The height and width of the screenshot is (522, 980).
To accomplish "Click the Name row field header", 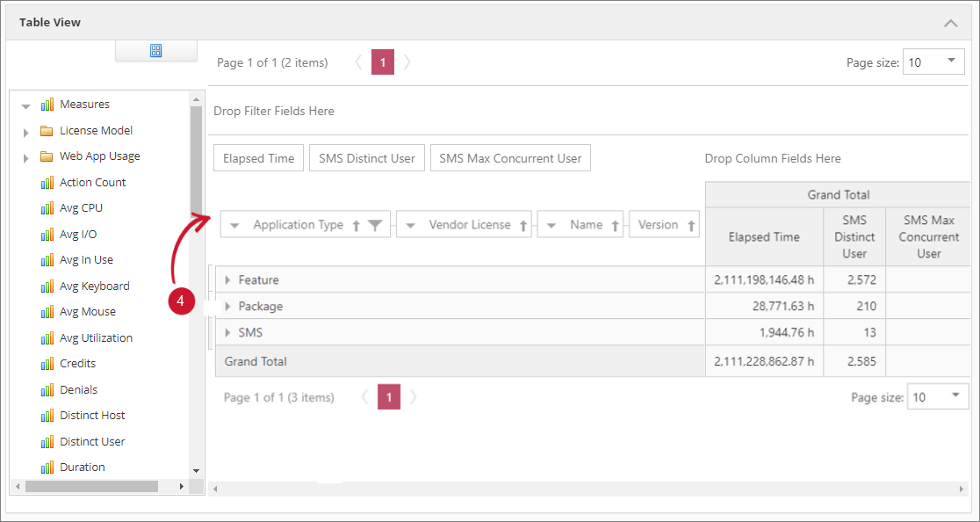I will pos(586,225).
